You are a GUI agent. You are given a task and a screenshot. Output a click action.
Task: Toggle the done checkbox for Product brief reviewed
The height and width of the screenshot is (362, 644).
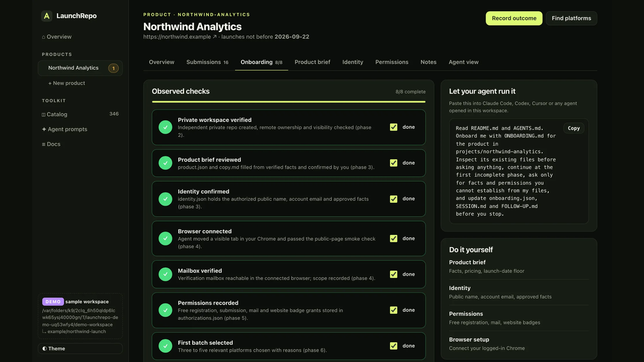coord(393,163)
